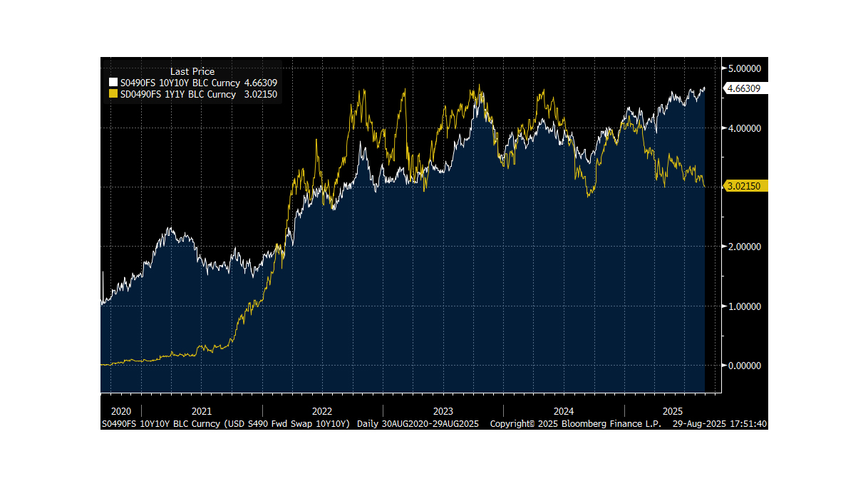Click the arrow beside the 2.00000 axis level

pos(725,247)
